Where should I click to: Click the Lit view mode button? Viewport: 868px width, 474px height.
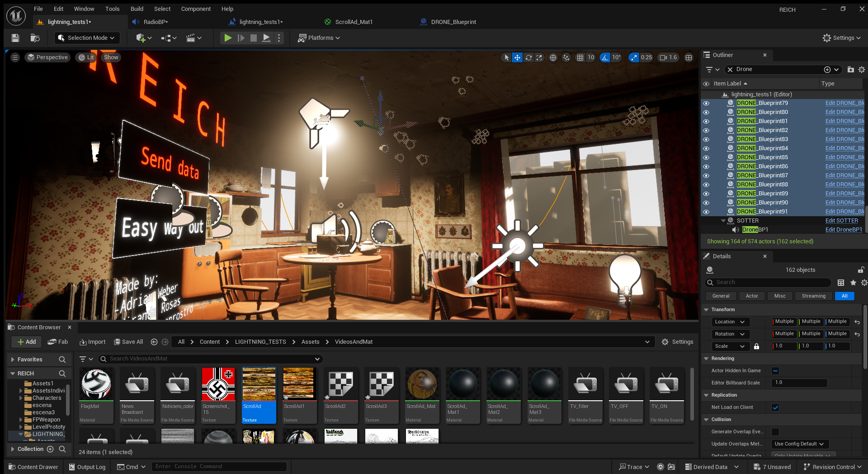(86, 57)
